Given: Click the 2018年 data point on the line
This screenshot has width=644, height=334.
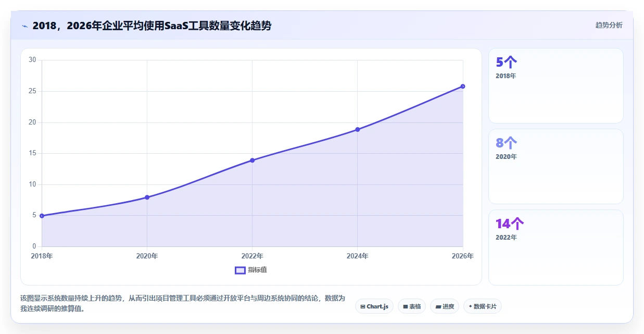Looking at the screenshot, I should (42, 216).
